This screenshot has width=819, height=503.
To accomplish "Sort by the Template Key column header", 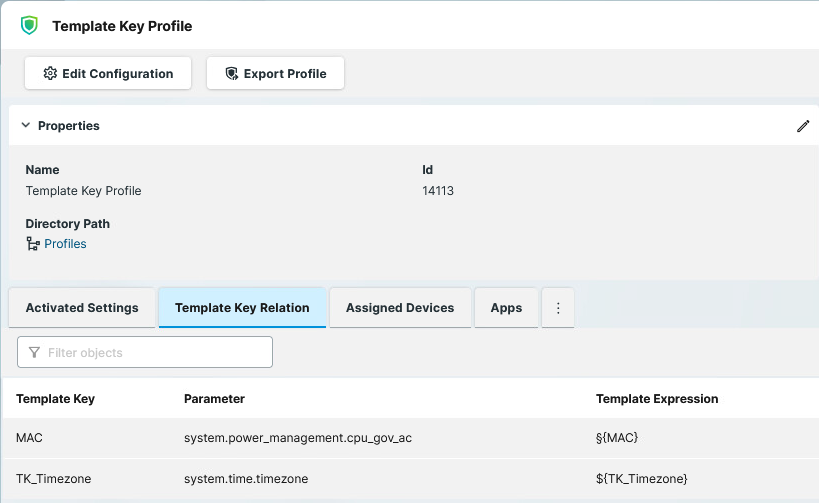I will pyautogui.click(x=55, y=399).
